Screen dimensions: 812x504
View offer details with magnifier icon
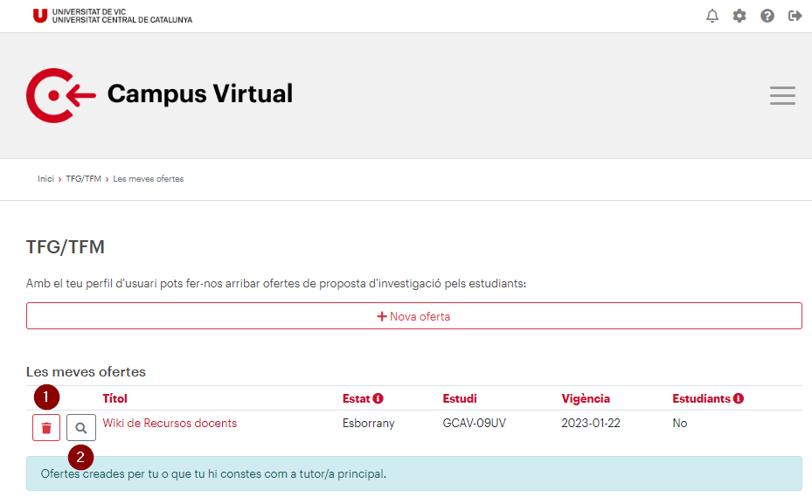point(81,427)
